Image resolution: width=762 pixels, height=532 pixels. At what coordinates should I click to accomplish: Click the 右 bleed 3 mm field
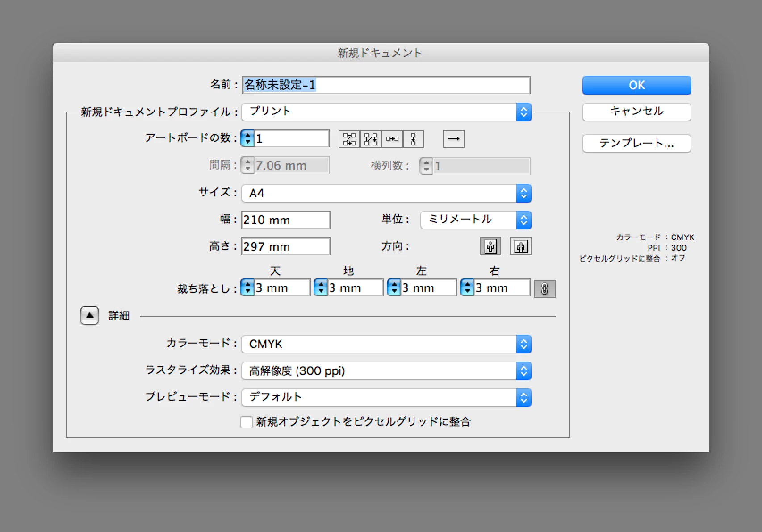(502, 288)
